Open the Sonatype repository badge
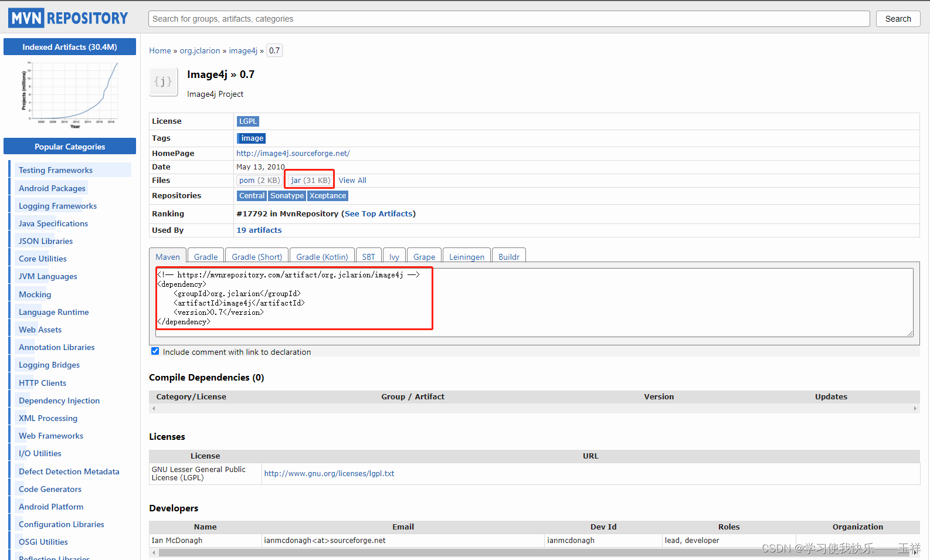The image size is (930, 560). [287, 196]
